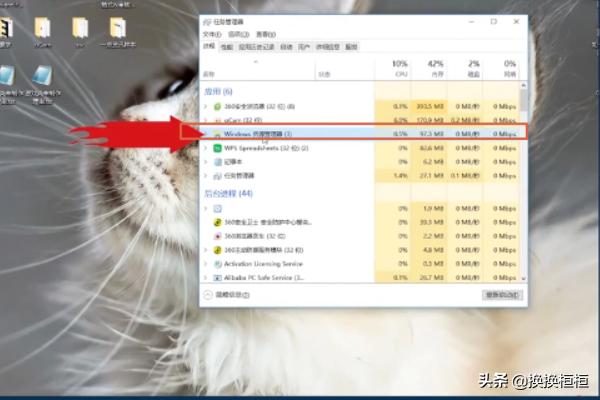Expand the 360 Safe Browser process group
Viewport: 600px width, 400px height.
point(206,106)
